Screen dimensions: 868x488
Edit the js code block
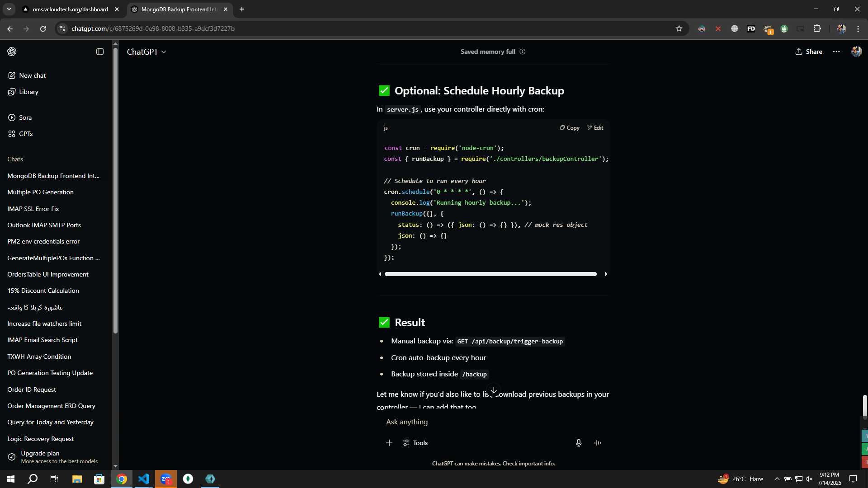coord(595,128)
